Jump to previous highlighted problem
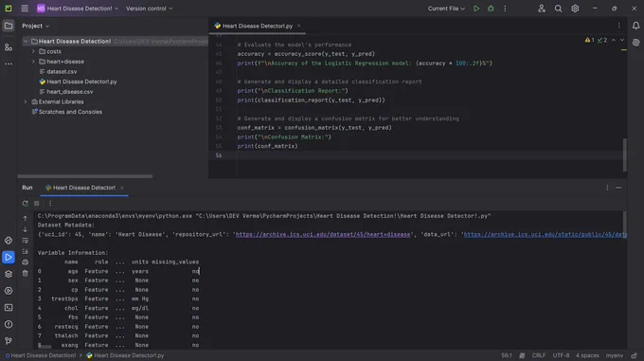Viewport: 644px width, 361px height. click(x=614, y=40)
